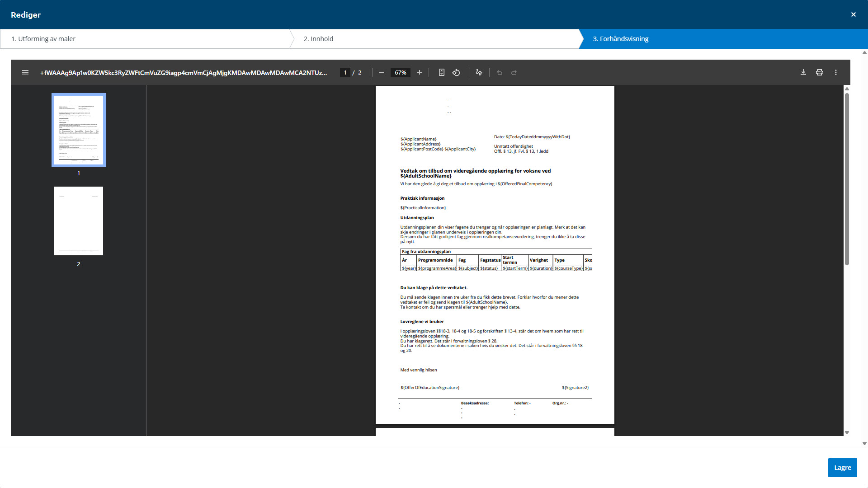Viewport: 868px width, 488px height.
Task: Click the 'Dato:' line in document
Action: pos(532,137)
